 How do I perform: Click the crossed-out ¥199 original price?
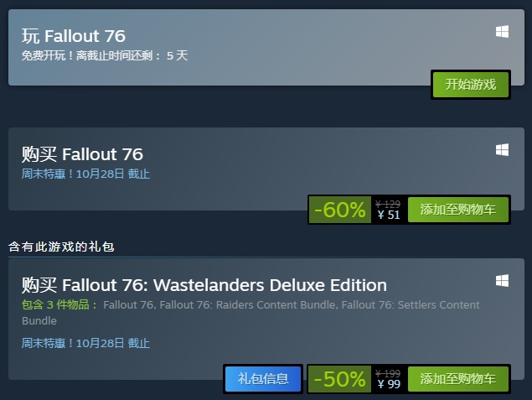tap(388, 373)
